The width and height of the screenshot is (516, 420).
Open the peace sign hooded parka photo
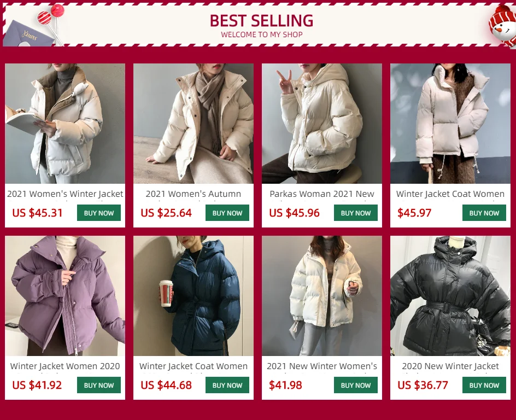point(322,124)
